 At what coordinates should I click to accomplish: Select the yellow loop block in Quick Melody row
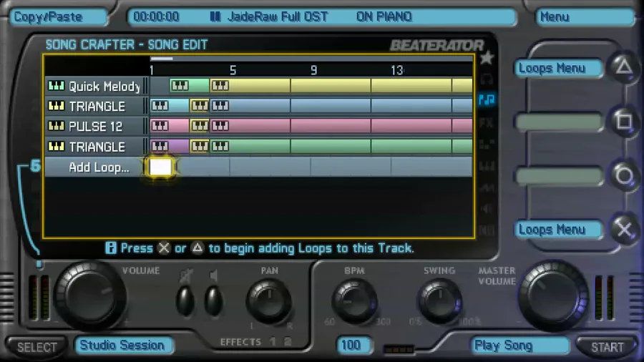pyautogui.click(x=341, y=85)
